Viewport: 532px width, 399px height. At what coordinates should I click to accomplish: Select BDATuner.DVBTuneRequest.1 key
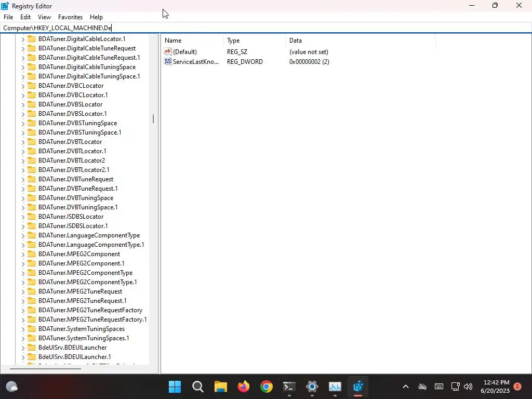tap(78, 188)
